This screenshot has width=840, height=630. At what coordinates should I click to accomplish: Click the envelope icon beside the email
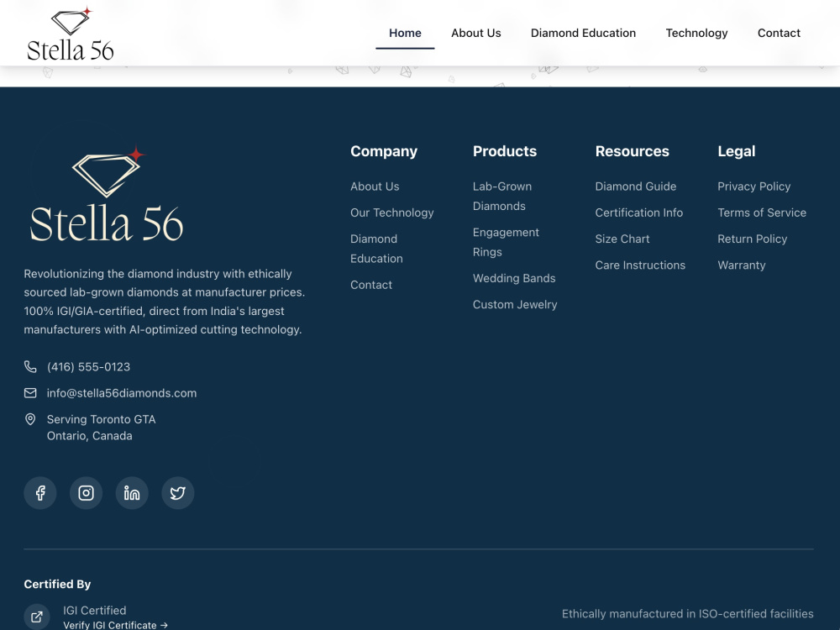[x=30, y=393]
